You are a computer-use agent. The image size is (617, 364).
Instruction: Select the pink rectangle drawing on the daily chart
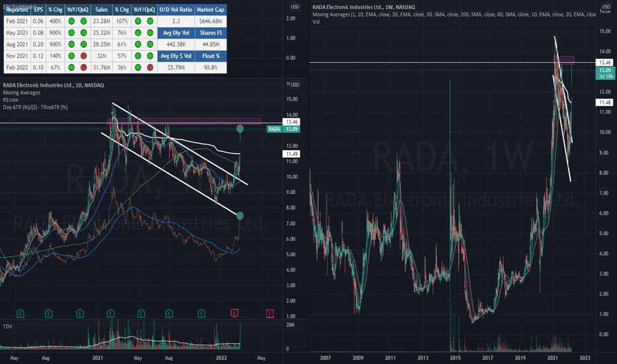tap(184, 121)
